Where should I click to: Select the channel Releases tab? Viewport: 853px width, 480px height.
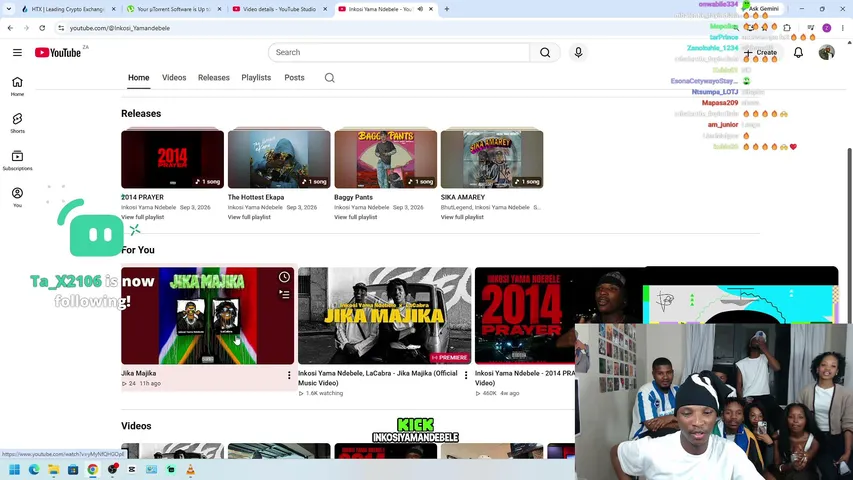point(214,78)
